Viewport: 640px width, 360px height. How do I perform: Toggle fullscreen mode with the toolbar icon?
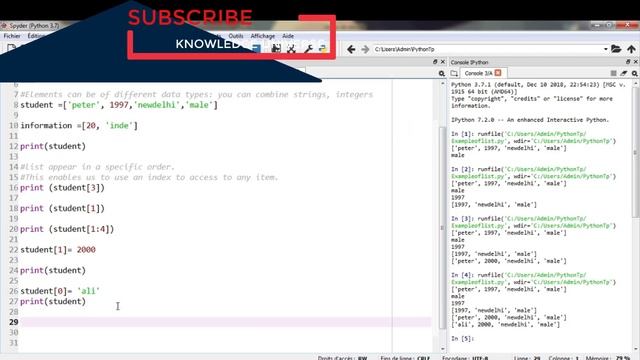291,49
